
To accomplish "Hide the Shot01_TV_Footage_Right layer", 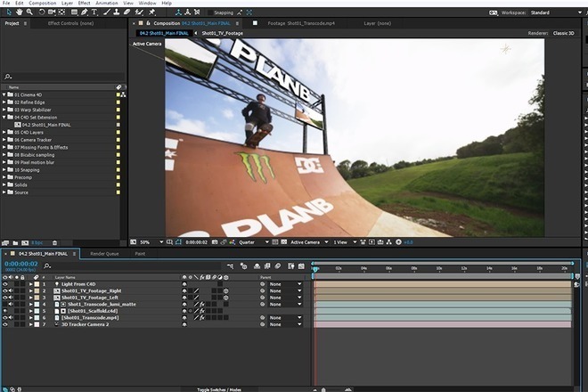I will click(4, 291).
